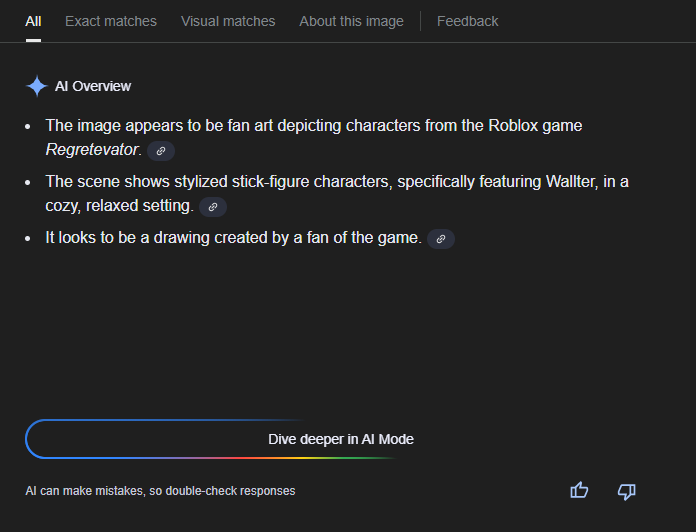Screen dimensions: 696x532
Task: Open source link after the cozy setting bullet
Action: [x=212, y=207]
